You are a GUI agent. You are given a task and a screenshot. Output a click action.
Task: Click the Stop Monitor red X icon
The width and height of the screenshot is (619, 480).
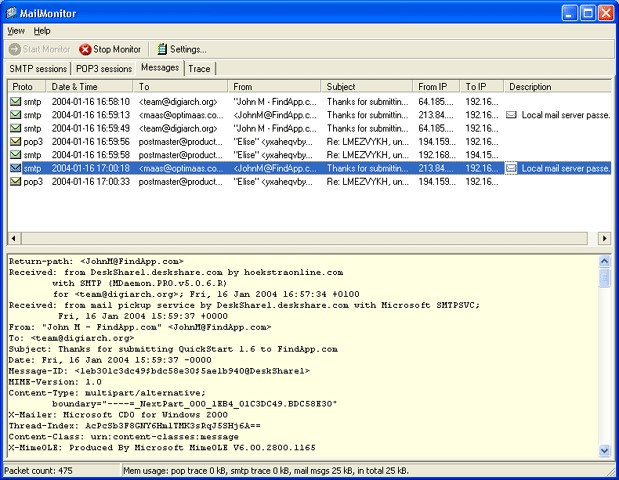[85, 49]
